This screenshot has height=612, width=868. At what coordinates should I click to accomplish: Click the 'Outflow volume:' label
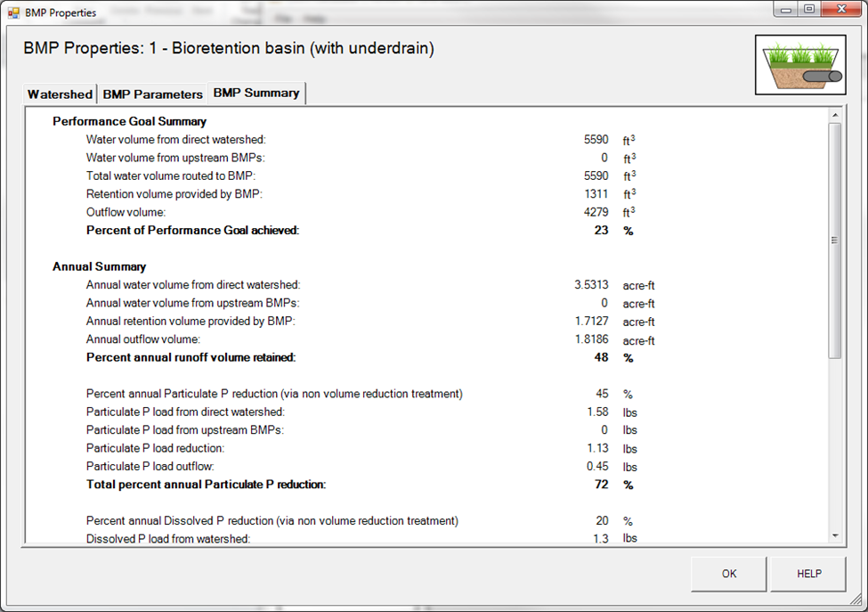(126, 212)
